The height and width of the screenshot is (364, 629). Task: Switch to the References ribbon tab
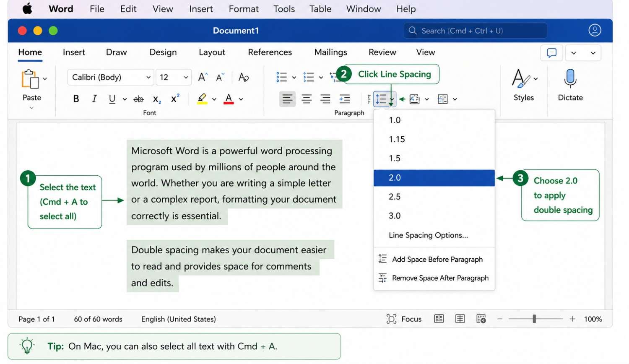270,52
